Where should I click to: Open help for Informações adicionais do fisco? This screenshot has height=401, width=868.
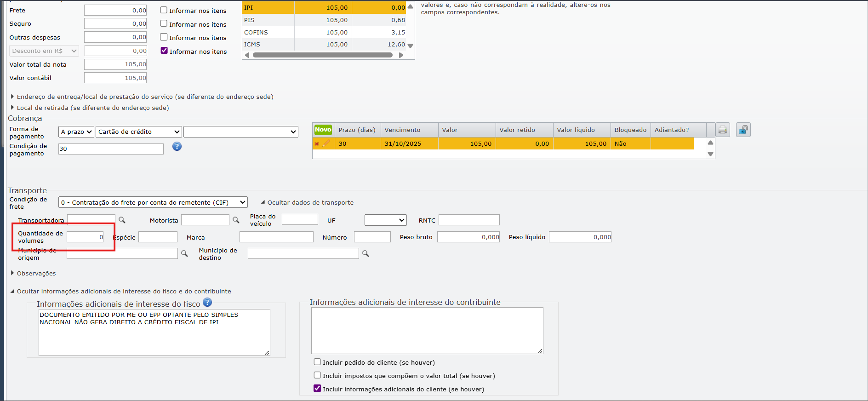[x=207, y=302]
